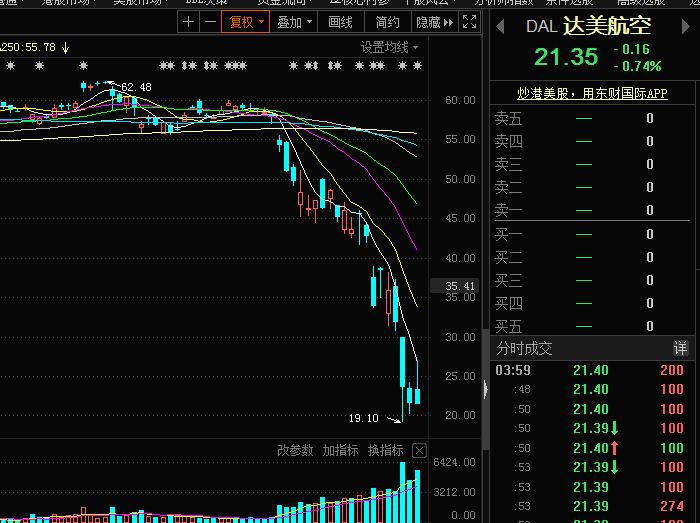The width and height of the screenshot is (700, 523).
Task: Click 详 to view detailed trades
Action: click(680, 348)
